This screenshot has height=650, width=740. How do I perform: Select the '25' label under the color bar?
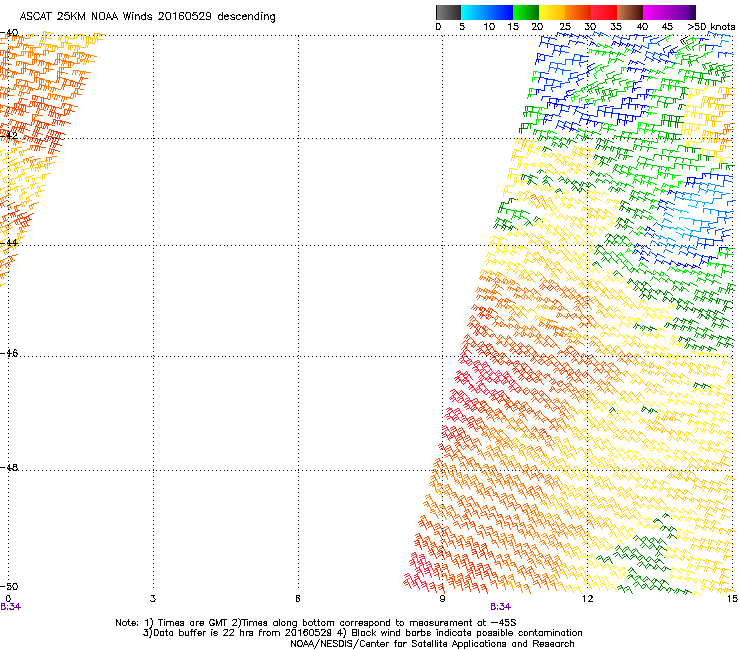point(564,27)
